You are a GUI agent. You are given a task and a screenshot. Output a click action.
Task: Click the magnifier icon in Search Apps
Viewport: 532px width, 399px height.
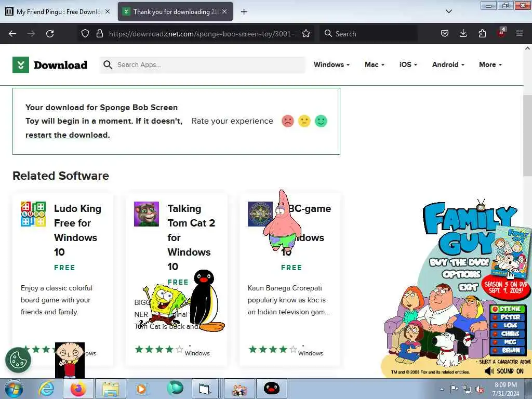pos(108,65)
